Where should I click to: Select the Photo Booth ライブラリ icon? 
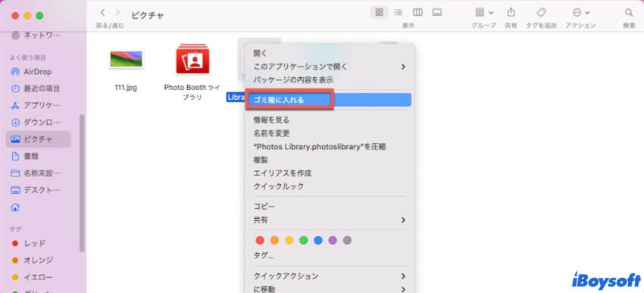192,60
